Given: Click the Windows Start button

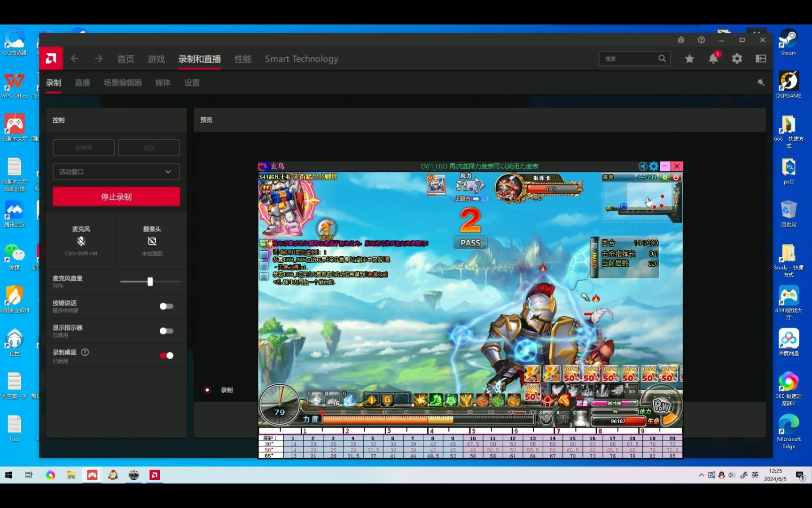Looking at the screenshot, I should pos(8,475).
